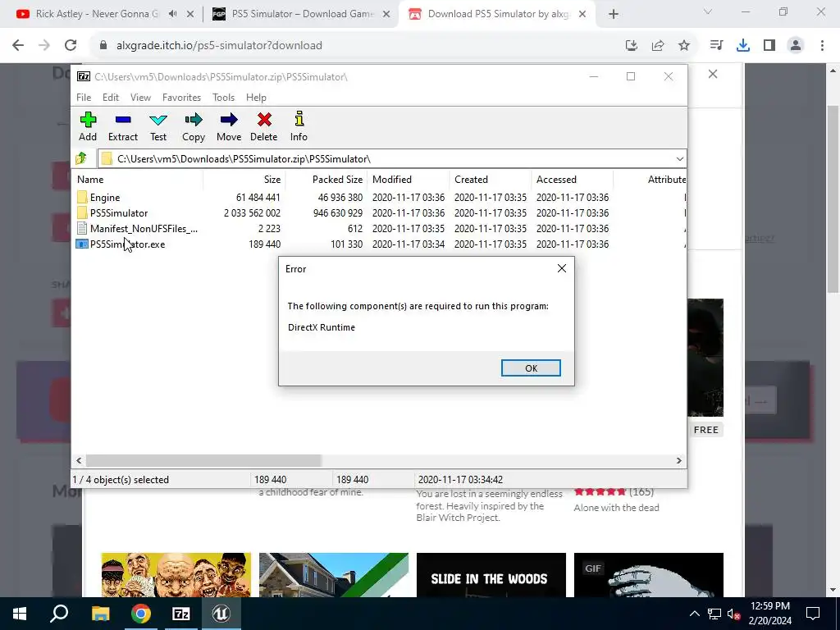The width and height of the screenshot is (840, 630).
Task: Show hidden system tray icons
Action: [694, 614]
